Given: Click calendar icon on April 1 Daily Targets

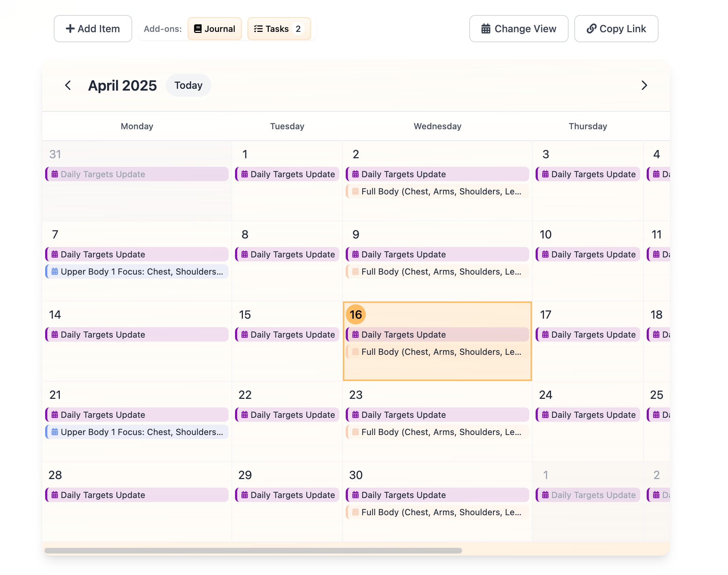Looking at the screenshot, I should pyautogui.click(x=244, y=174).
